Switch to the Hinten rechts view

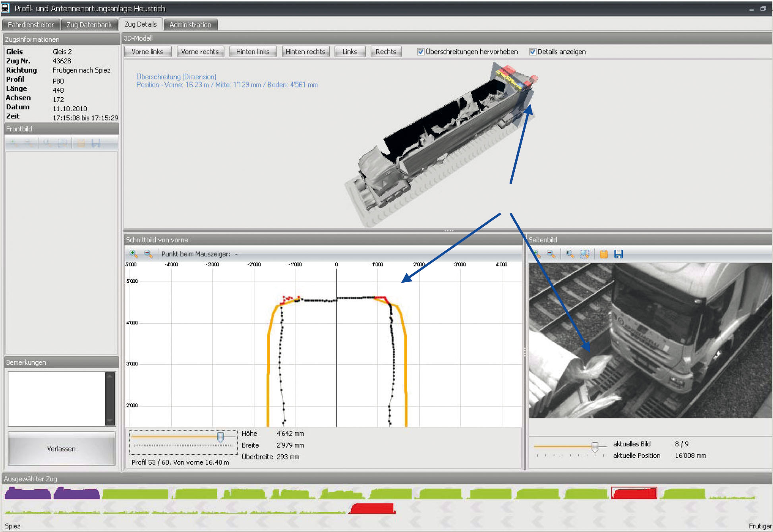point(305,51)
